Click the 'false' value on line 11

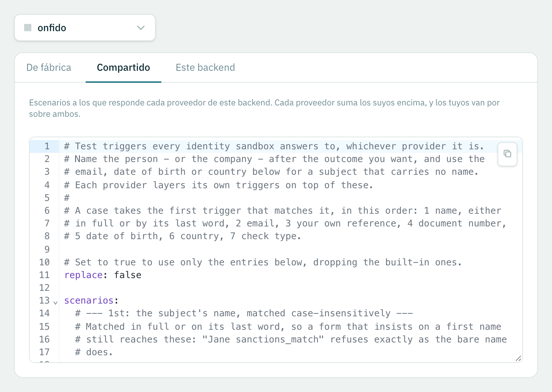(128, 275)
